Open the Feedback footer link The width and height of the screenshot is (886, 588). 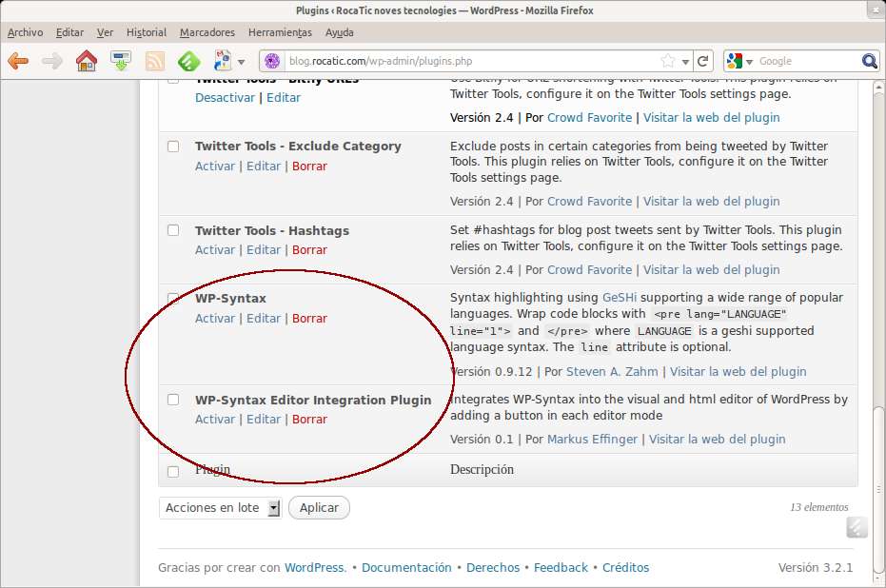(x=561, y=568)
